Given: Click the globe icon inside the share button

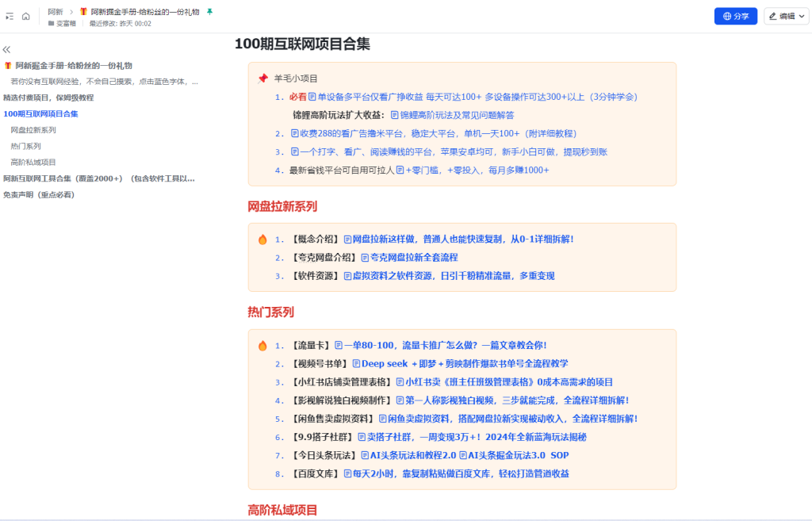Looking at the screenshot, I should coord(726,16).
